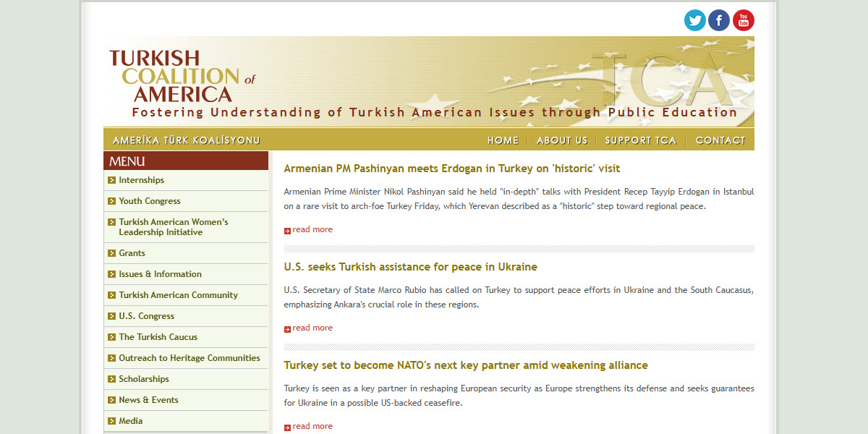Open the HOME navigation menu item

503,140
